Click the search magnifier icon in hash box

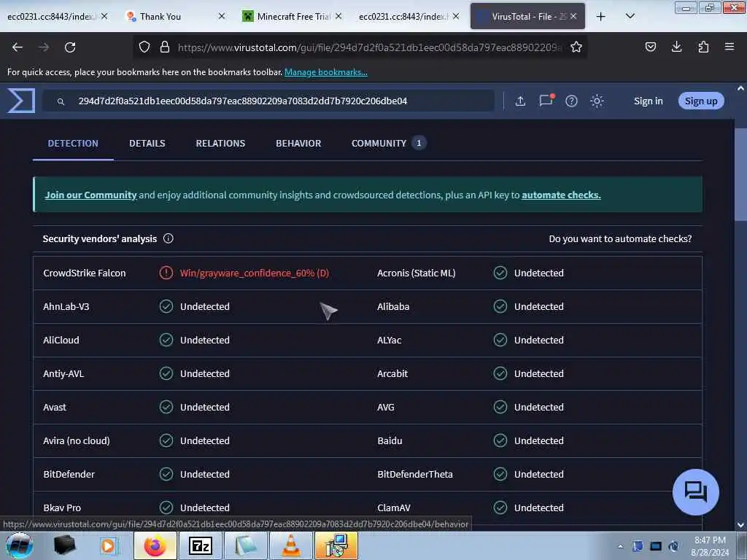[61, 101]
